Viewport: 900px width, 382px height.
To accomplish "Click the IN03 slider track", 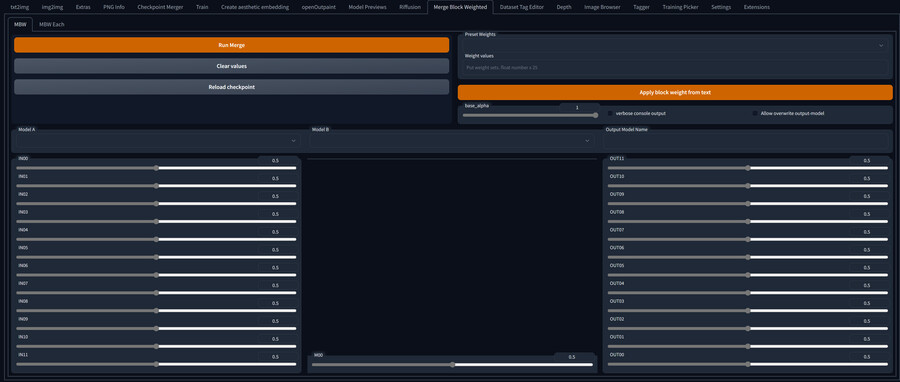I will pos(157,221).
